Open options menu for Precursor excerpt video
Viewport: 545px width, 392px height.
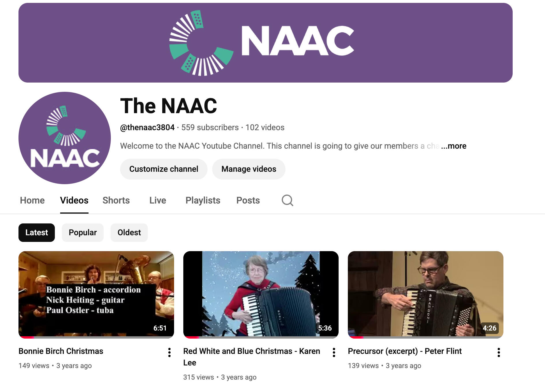[x=499, y=352]
